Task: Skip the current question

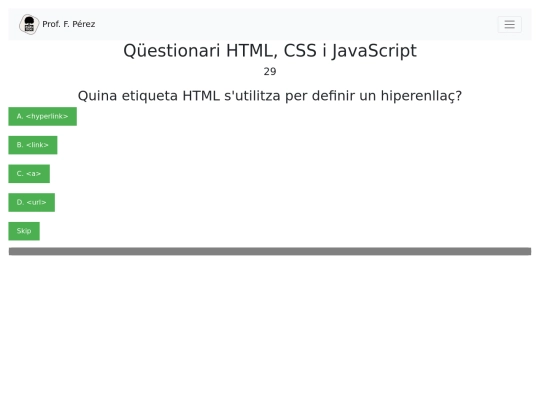Action: [24, 231]
